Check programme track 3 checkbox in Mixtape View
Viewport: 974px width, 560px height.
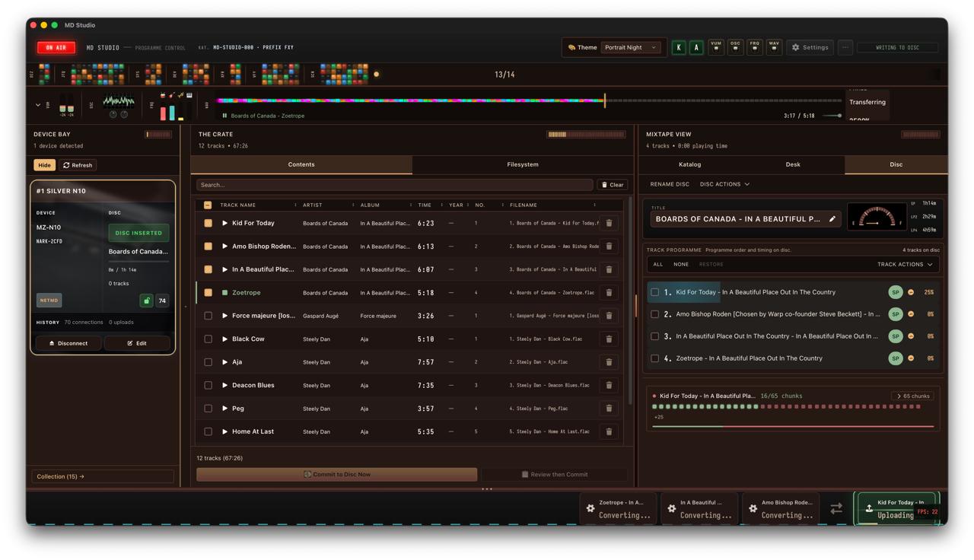[654, 336]
